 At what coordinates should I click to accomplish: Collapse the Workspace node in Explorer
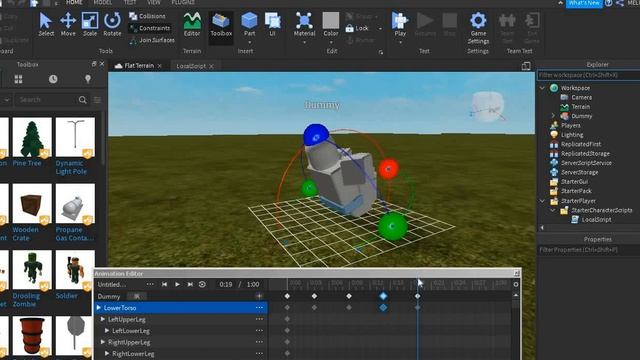pyautogui.click(x=542, y=88)
